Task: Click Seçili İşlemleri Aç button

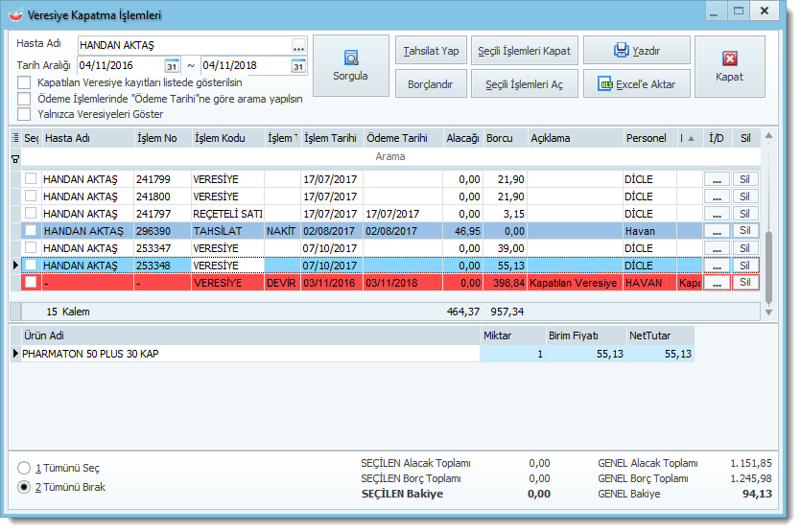Action: [525, 83]
